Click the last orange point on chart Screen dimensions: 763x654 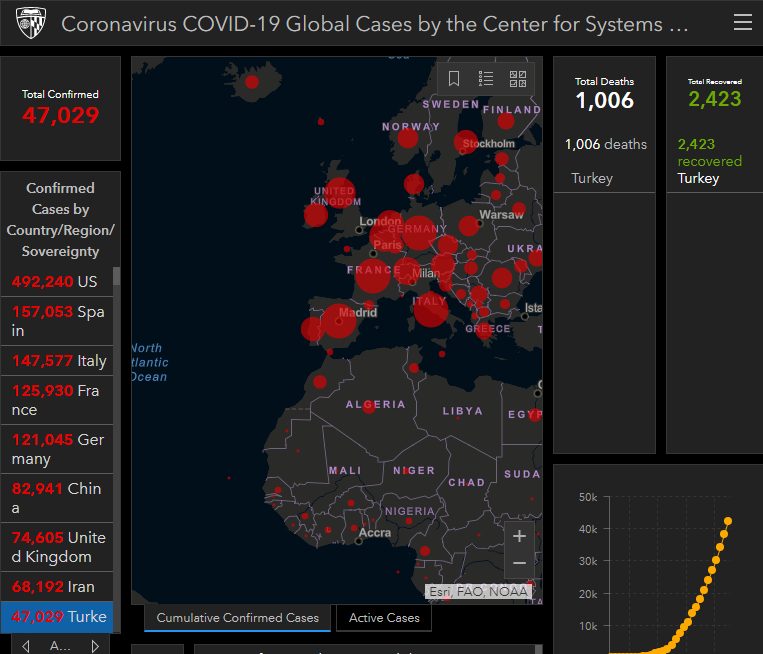[728, 521]
